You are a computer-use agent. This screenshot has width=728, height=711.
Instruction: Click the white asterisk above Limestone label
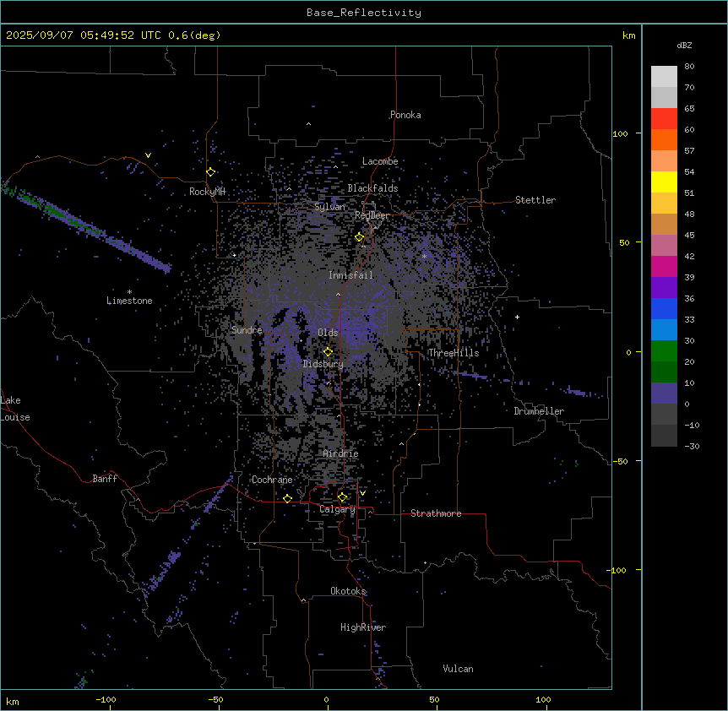[x=129, y=292]
